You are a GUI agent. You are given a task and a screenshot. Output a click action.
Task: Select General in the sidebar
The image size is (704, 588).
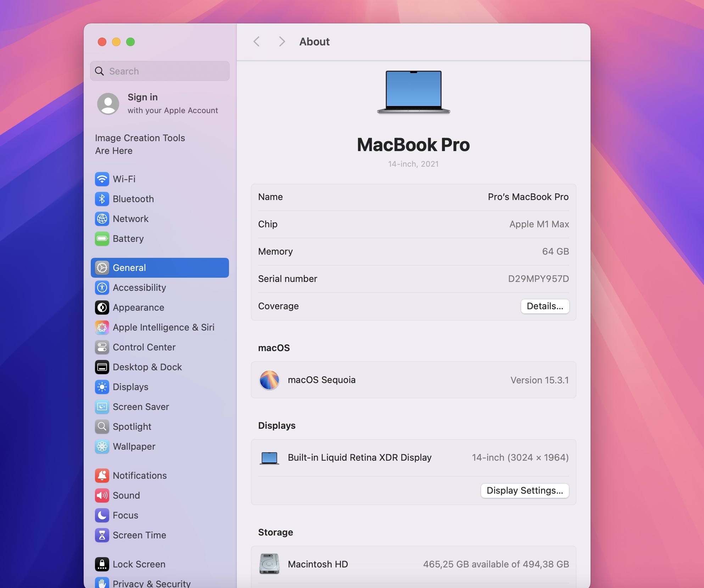[x=160, y=268]
